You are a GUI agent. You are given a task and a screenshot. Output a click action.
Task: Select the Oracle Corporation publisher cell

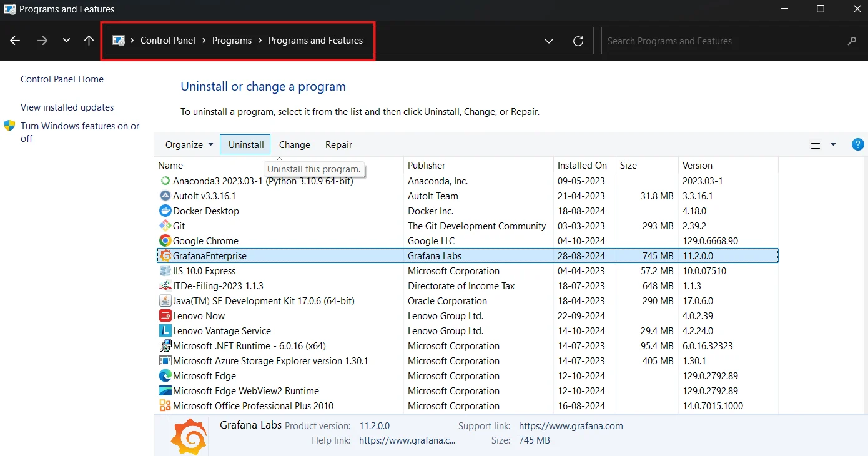click(447, 301)
